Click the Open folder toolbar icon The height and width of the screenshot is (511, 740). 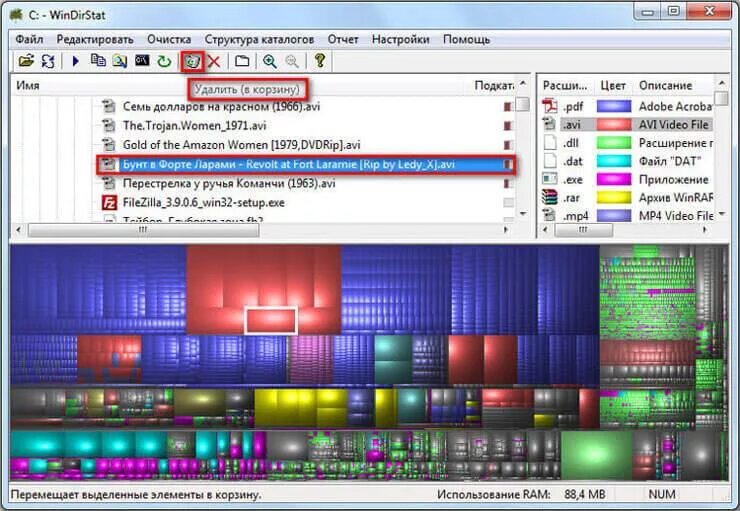point(26,61)
